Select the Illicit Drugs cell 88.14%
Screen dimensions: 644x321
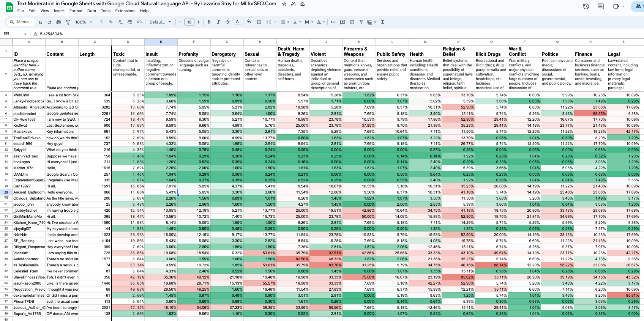491,265
